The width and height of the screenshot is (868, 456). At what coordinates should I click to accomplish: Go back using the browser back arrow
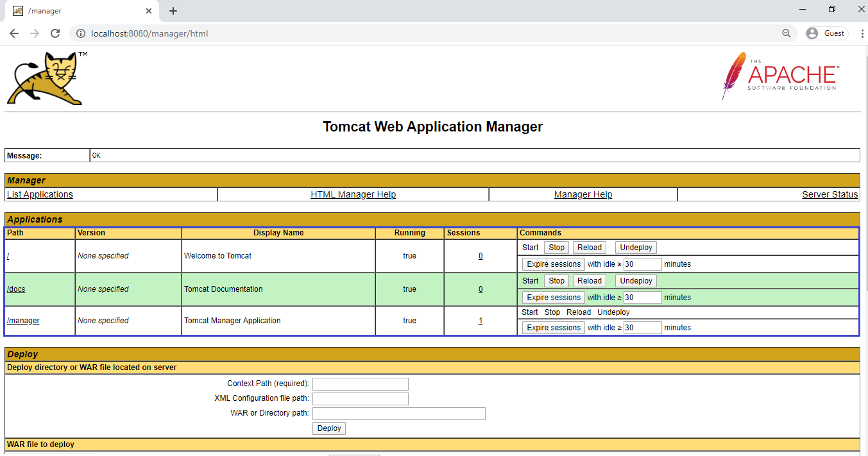14,33
